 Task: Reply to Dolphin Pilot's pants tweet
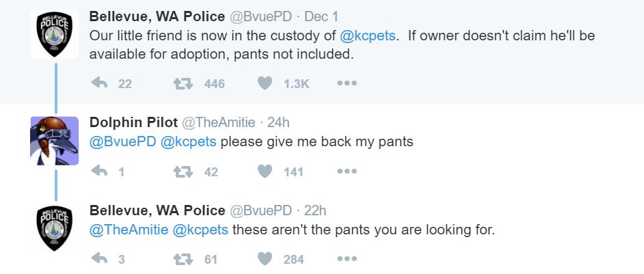[x=100, y=172]
